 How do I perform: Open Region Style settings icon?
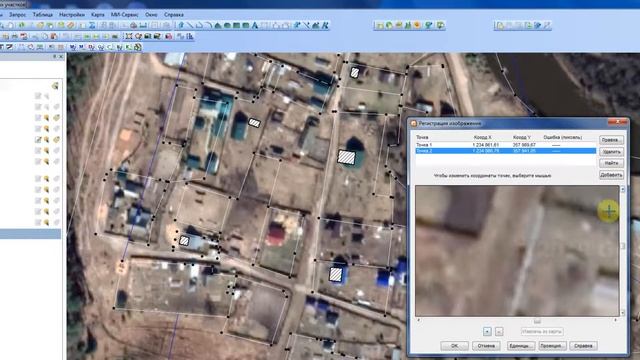[x=316, y=25]
